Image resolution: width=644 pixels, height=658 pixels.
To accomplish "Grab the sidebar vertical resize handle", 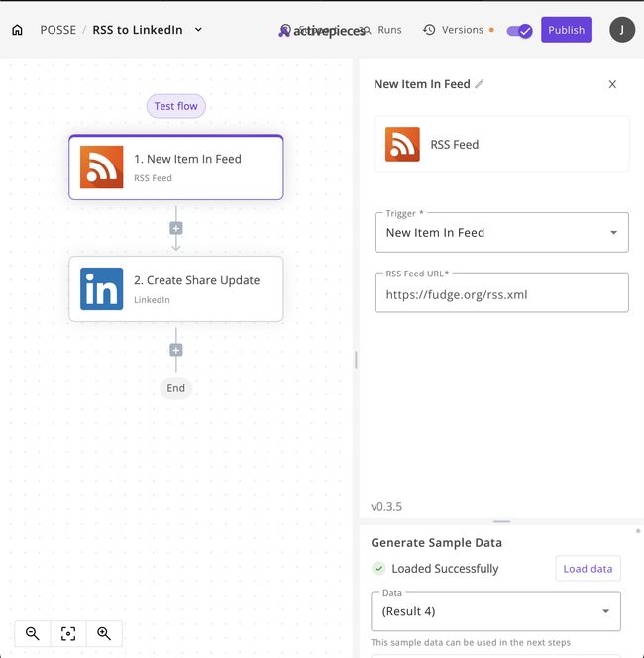I will [356, 360].
